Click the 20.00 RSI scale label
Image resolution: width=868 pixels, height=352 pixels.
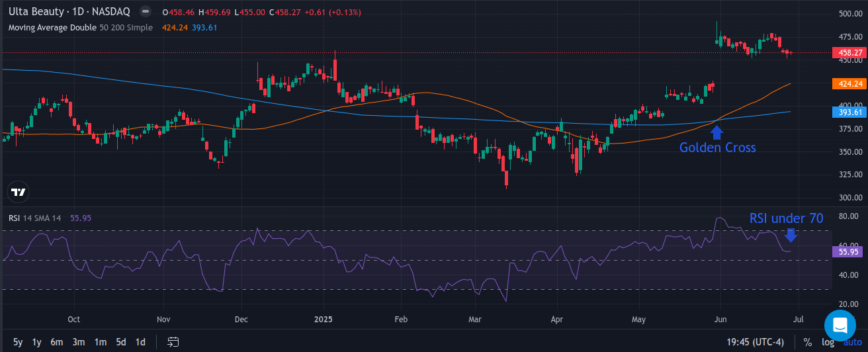pyautogui.click(x=849, y=304)
